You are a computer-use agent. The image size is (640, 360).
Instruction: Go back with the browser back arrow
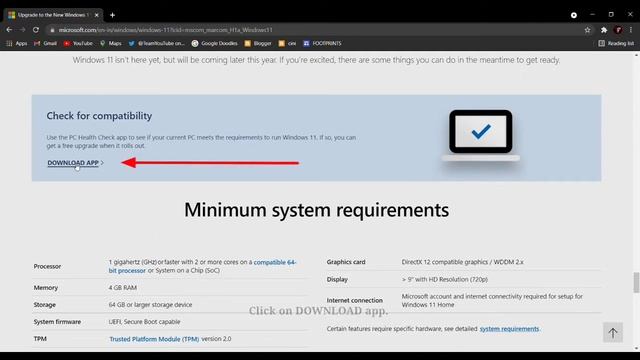click(9, 30)
